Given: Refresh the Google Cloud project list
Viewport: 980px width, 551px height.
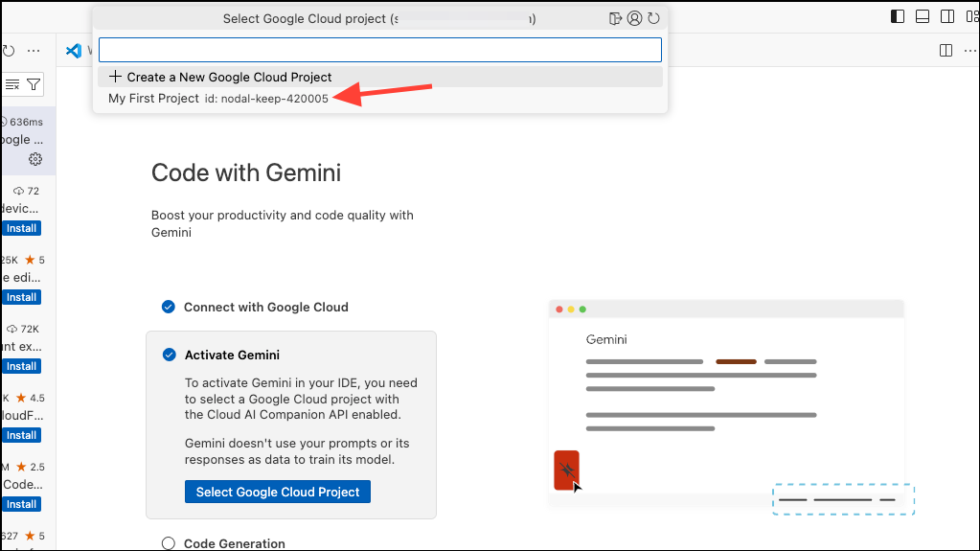Looking at the screenshot, I should [653, 18].
